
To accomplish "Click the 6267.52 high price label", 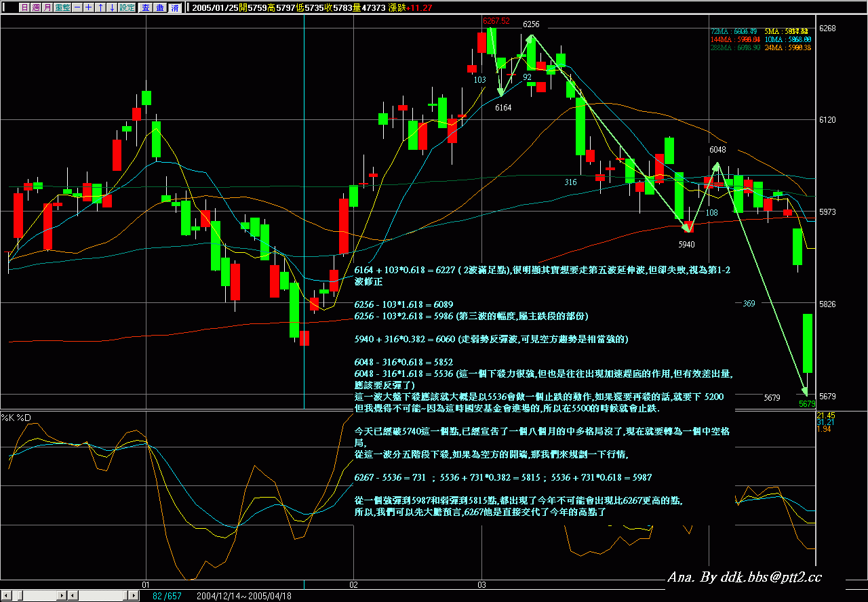I will click(496, 21).
